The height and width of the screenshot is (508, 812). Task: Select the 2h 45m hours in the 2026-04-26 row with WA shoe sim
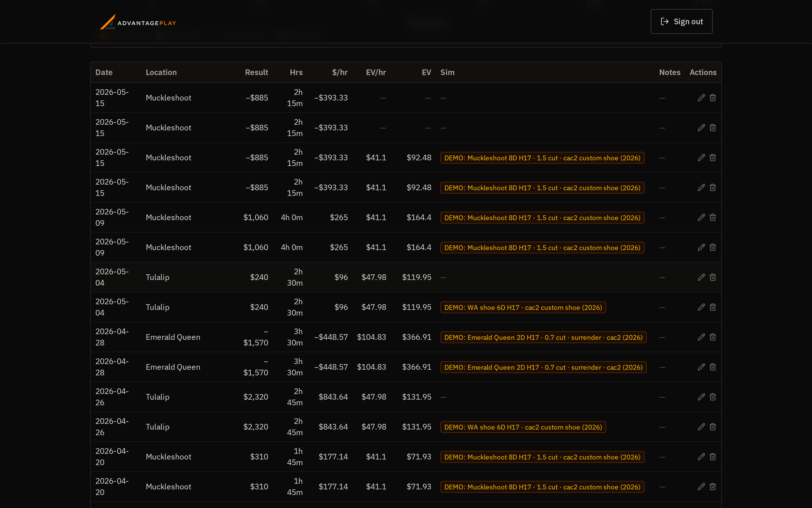point(295,427)
